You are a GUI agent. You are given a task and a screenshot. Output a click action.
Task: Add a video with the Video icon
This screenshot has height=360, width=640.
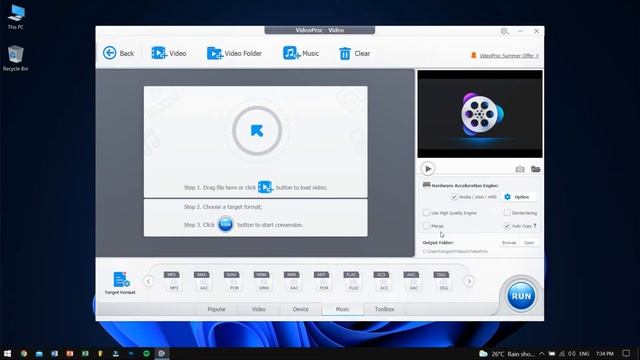click(159, 53)
